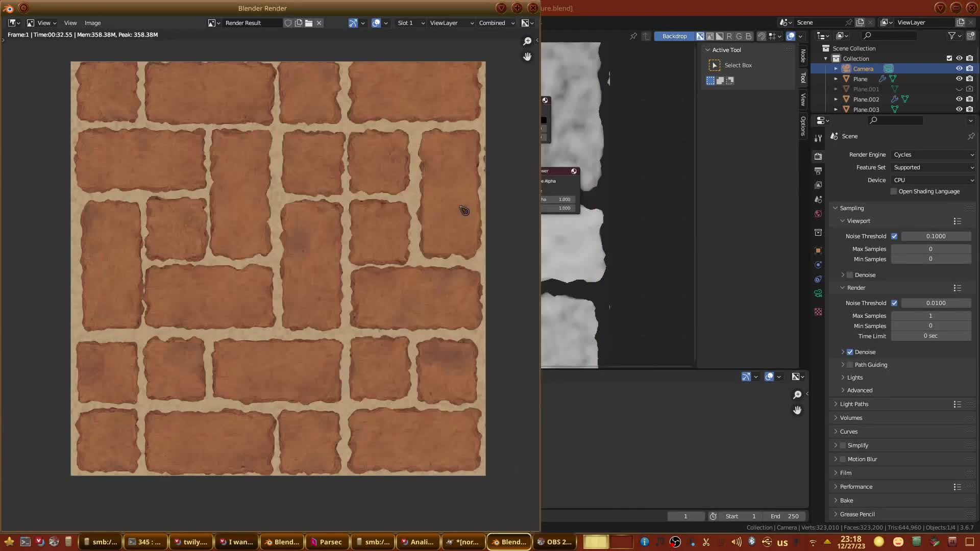Expand the Light Paths panel

click(x=854, y=404)
